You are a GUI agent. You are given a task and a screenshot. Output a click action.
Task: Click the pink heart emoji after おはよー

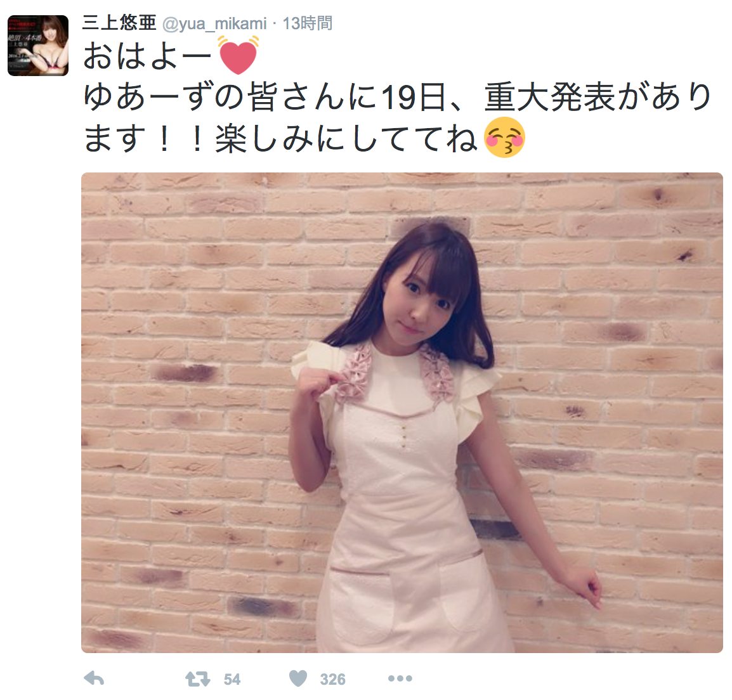[239, 55]
